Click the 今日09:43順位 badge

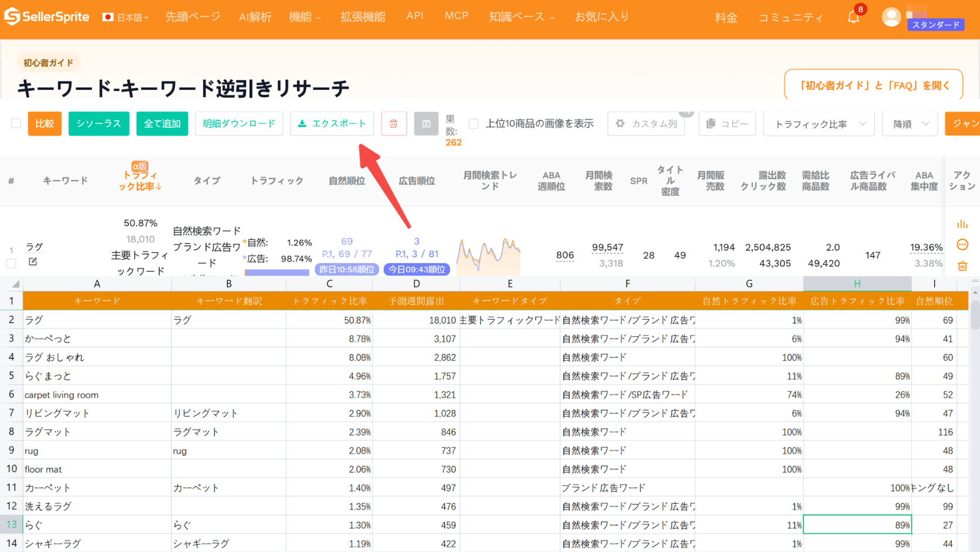[x=417, y=269]
